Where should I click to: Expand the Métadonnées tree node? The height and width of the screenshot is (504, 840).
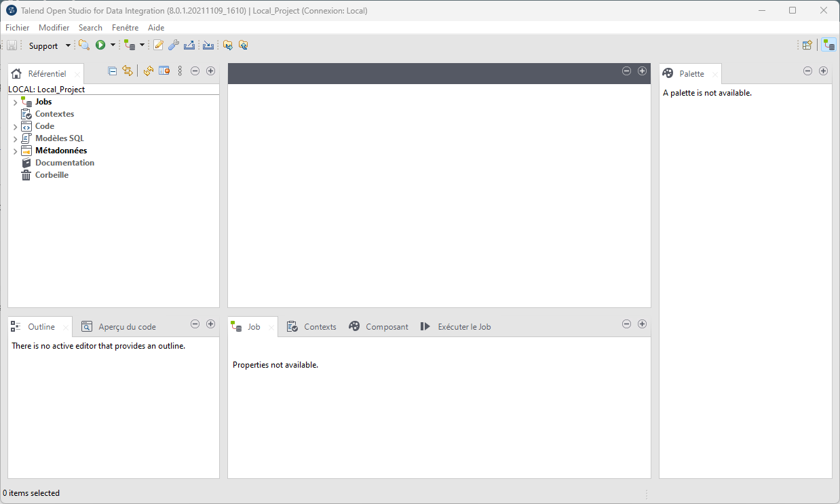point(15,151)
